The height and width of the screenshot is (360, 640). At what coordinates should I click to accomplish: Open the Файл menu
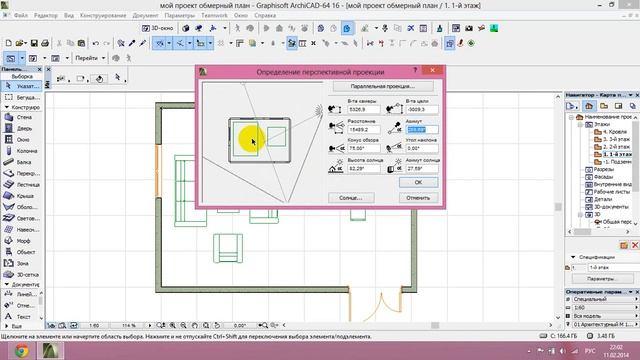(x=21, y=16)
